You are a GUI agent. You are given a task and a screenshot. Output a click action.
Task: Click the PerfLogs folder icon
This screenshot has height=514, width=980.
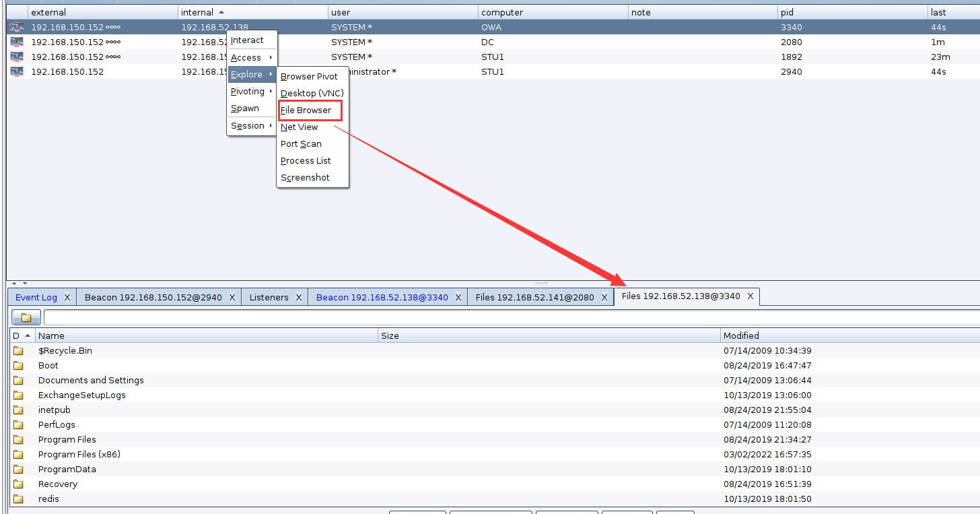[x=18, y=424]
